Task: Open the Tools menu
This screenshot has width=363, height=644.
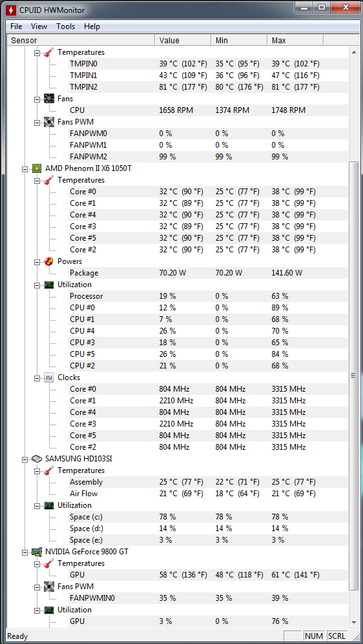Action: [x=66, y=26]
